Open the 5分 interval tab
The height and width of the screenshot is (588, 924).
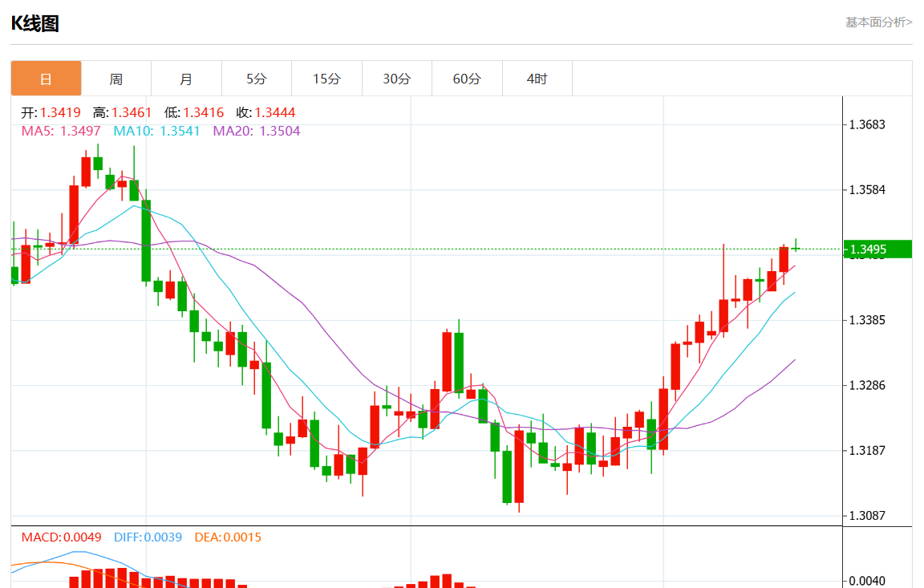257,79
